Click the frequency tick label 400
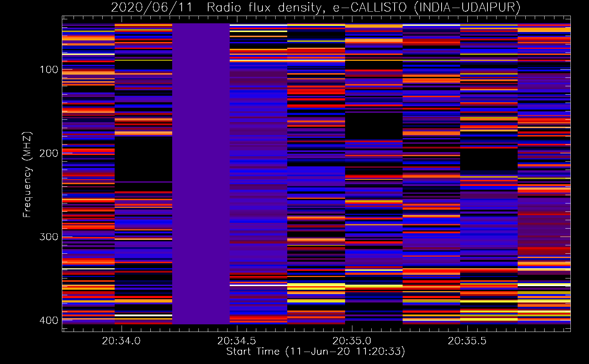 49,320
